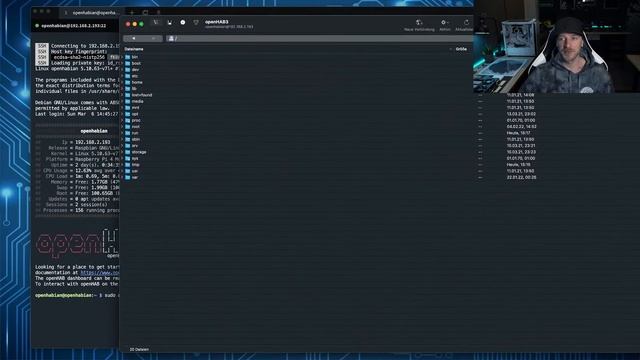Click the openHAB3 window title
Image resolution: width=640 pixels, height=360 pixels.
click(217, 22)
